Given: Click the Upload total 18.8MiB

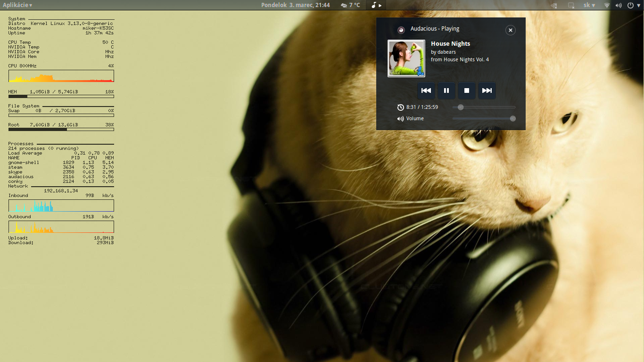Looking at the screenshot, I should pyautogui.click(x=104, y=238).
